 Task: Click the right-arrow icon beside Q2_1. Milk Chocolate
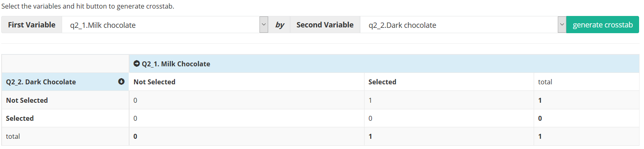pos(137,63)
